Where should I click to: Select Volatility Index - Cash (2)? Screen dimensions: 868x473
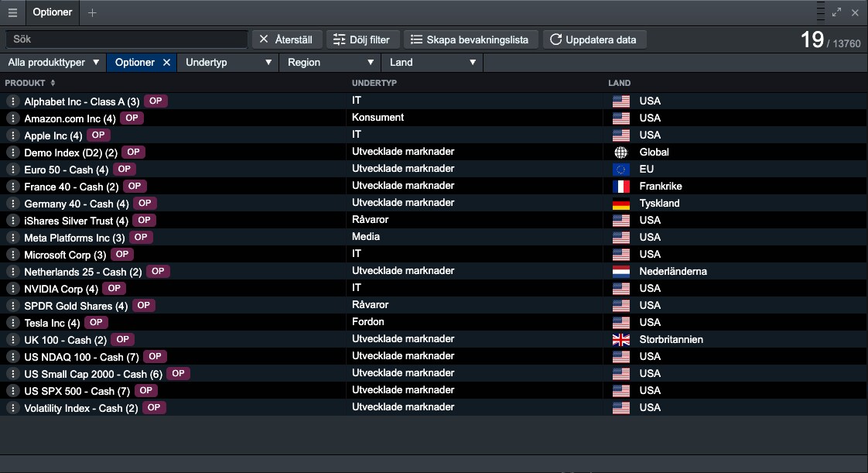click(x=80, y=408)
